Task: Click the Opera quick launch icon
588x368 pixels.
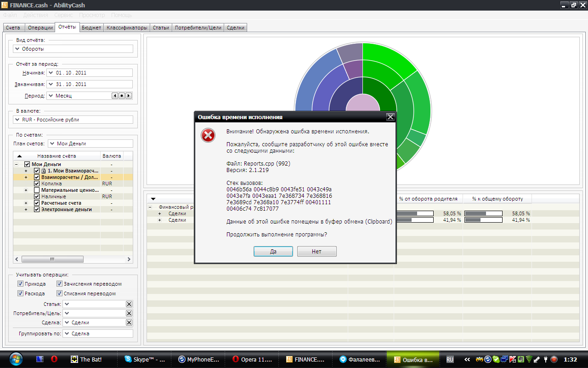Action: tap(54, 359)
